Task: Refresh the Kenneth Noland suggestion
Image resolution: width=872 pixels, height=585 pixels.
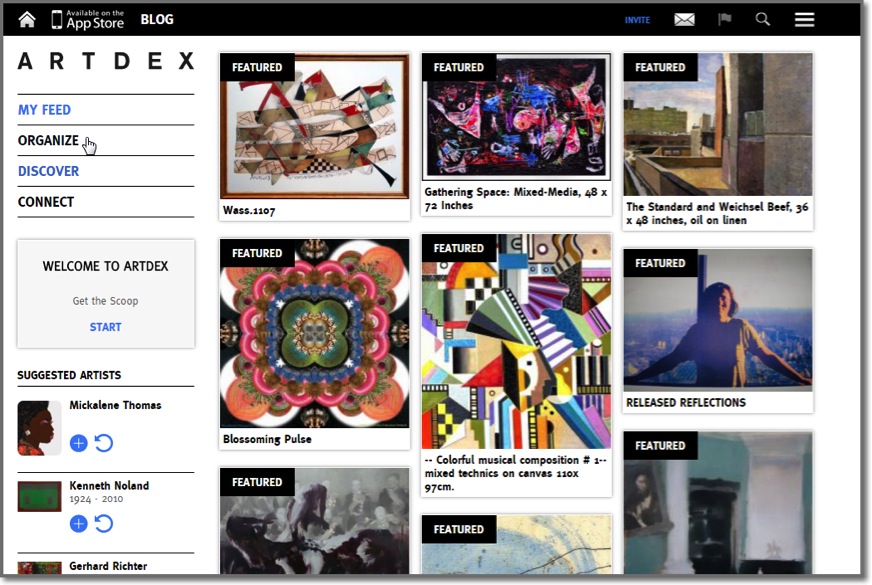Action: pyautogui.click(x=103, y=524)
